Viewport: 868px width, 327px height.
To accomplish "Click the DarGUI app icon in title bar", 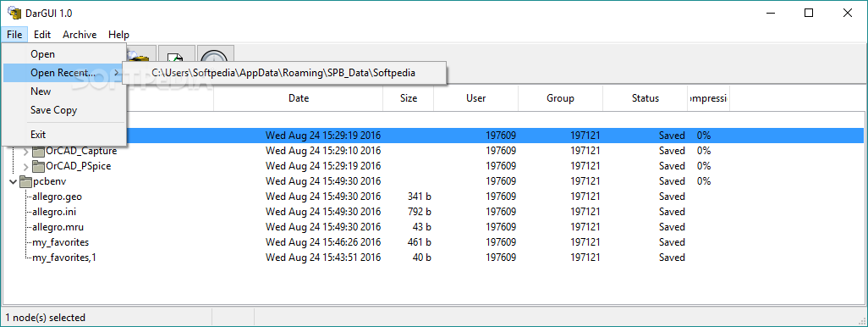I will (12, 13).
